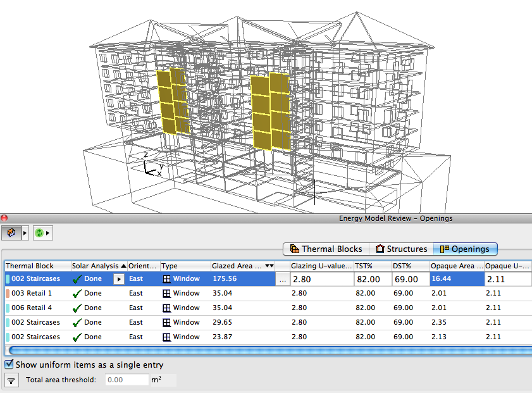Edit the TST% field 82.00
The width and height of the screenshot is (532, 393).
click(x=373, y=279)
